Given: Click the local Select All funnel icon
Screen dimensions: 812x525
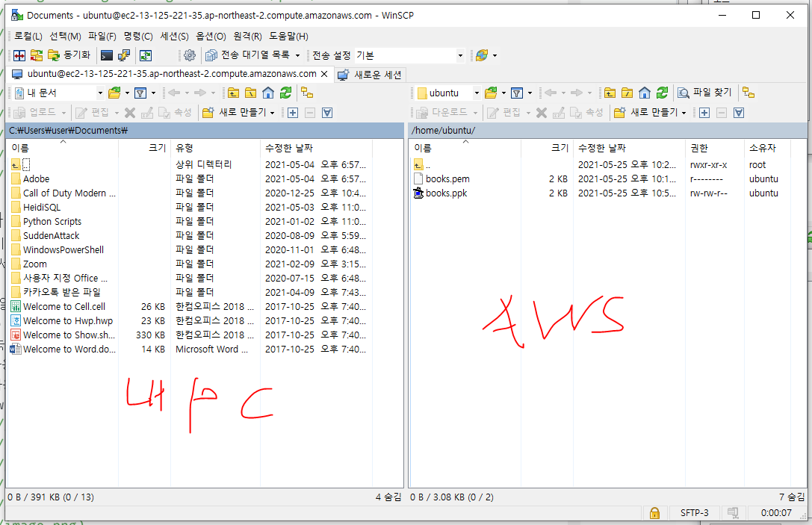Looking at the screenshot, I should (x=327, y=113).
